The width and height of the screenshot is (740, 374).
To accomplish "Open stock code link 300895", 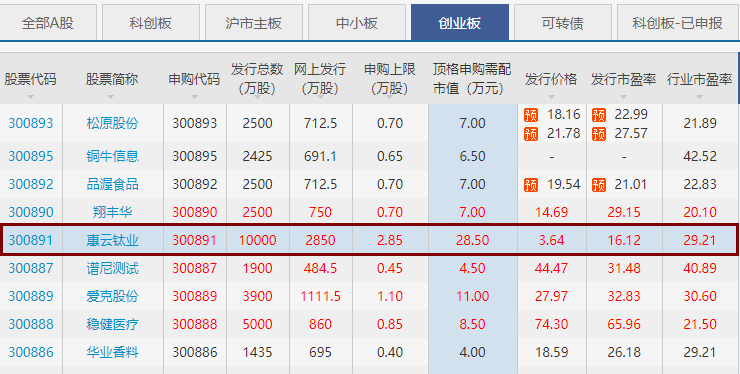I will pos(31,156).
